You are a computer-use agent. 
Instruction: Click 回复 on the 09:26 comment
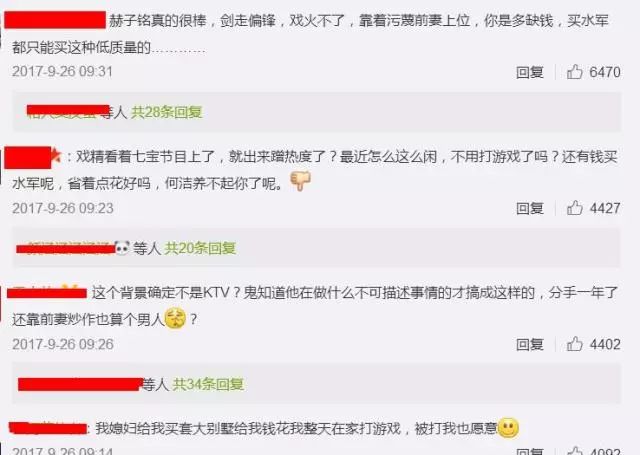[530, 344]
